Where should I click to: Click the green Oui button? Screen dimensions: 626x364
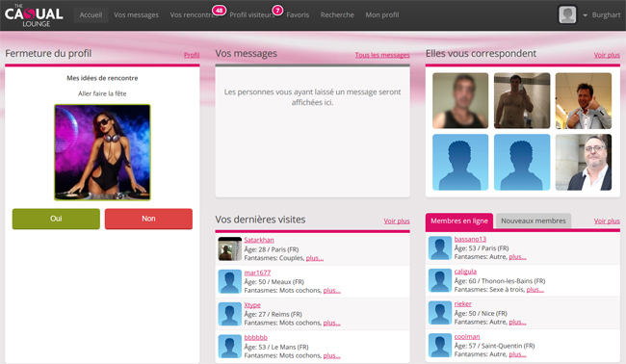pos(56,219)
